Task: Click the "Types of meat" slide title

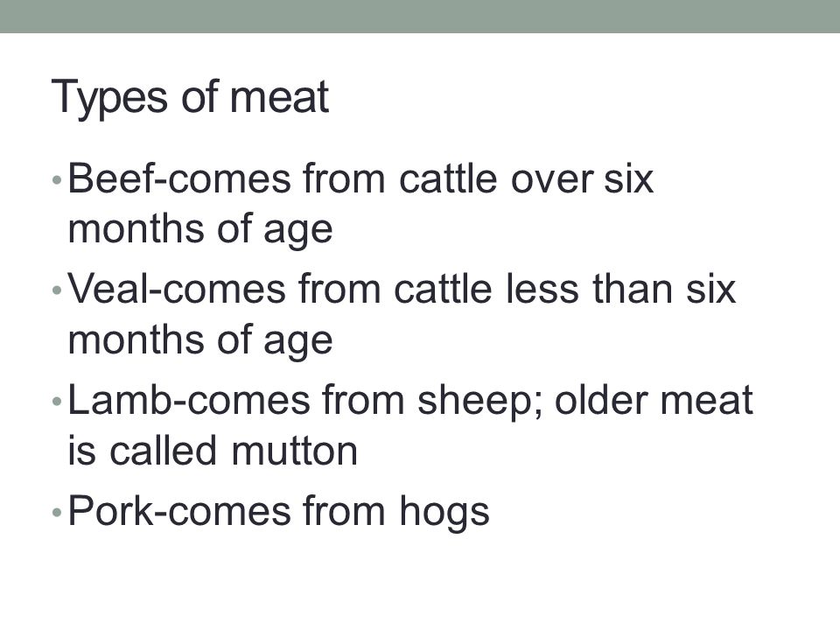Action: [x=190, y=97]
